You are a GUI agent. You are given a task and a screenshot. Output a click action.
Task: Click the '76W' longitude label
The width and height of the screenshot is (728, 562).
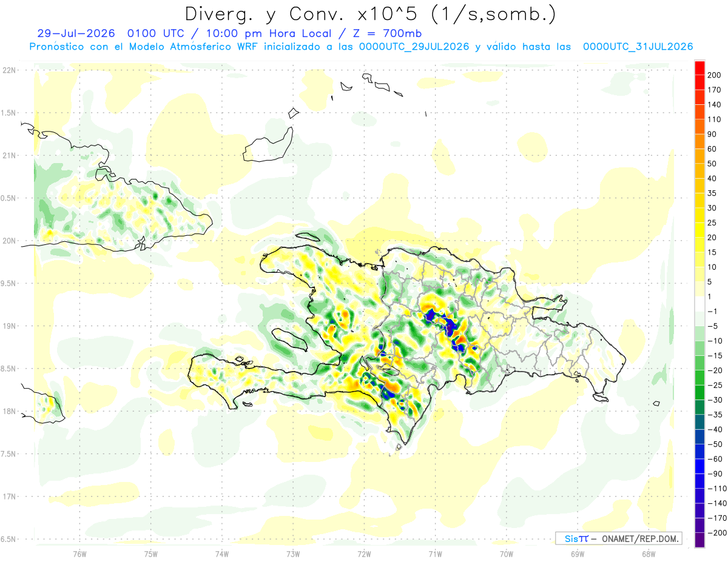tap(79, 554)
